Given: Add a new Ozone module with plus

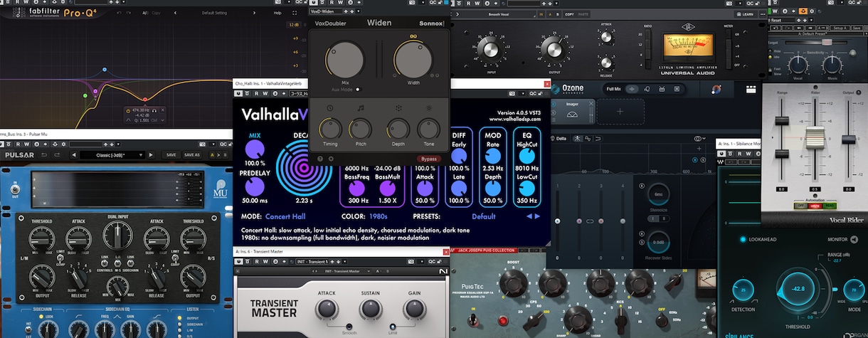Looking at the screenshot, I should (x=620, y=111).
